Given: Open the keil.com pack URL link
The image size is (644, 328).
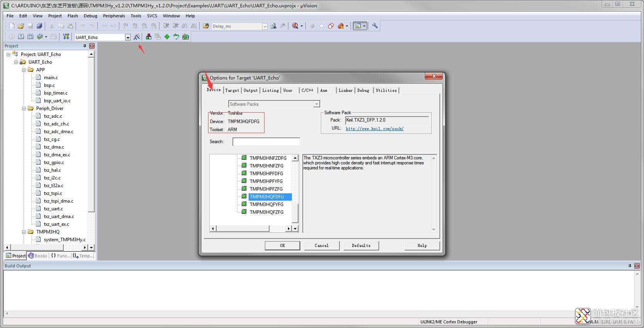Looking at the screenshot, I should pyautogui.click(x=375, y=128).
